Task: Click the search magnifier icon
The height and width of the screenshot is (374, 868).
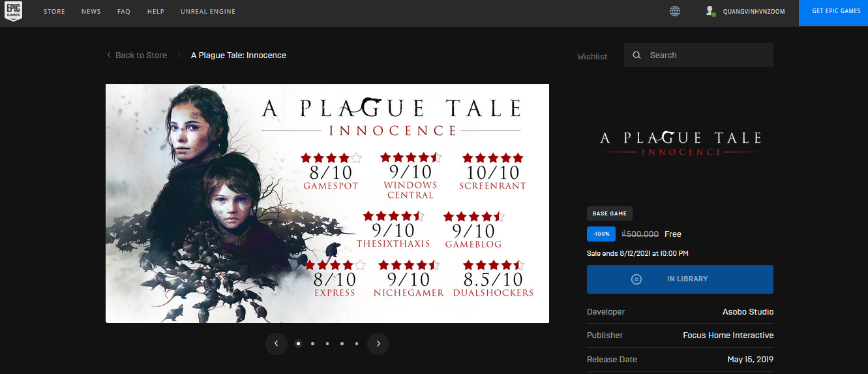Action: (x=637, y=55)
